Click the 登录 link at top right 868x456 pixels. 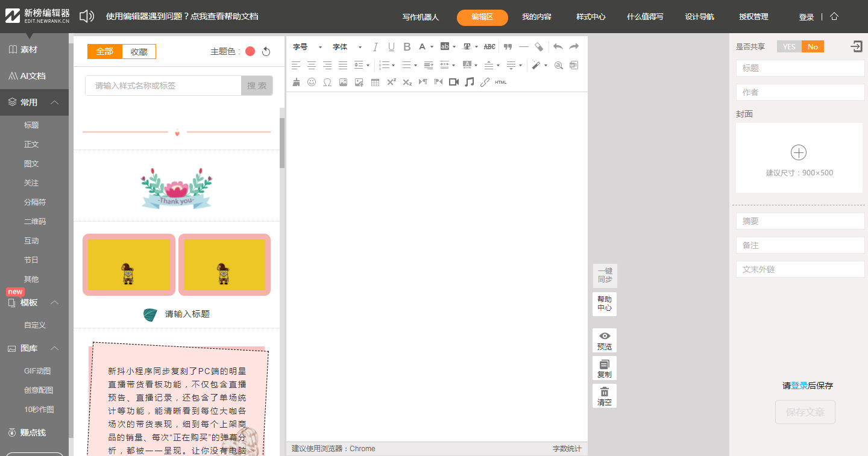(807, 17)
